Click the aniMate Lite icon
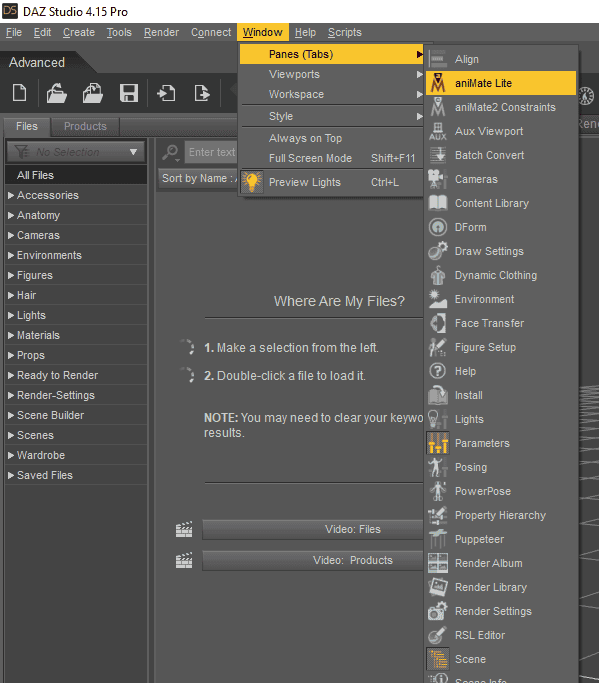 coord(438,83)
